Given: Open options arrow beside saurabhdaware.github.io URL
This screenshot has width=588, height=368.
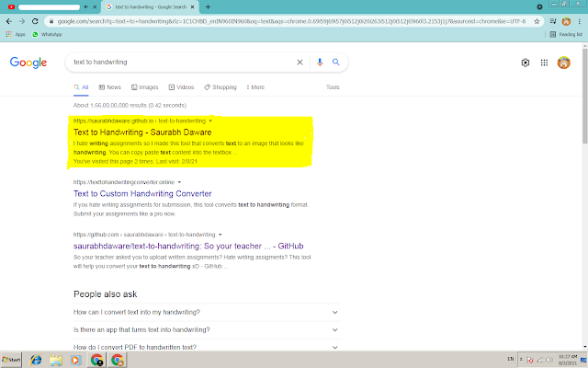Looking at the screenshot, I should (x=210, y=121).
